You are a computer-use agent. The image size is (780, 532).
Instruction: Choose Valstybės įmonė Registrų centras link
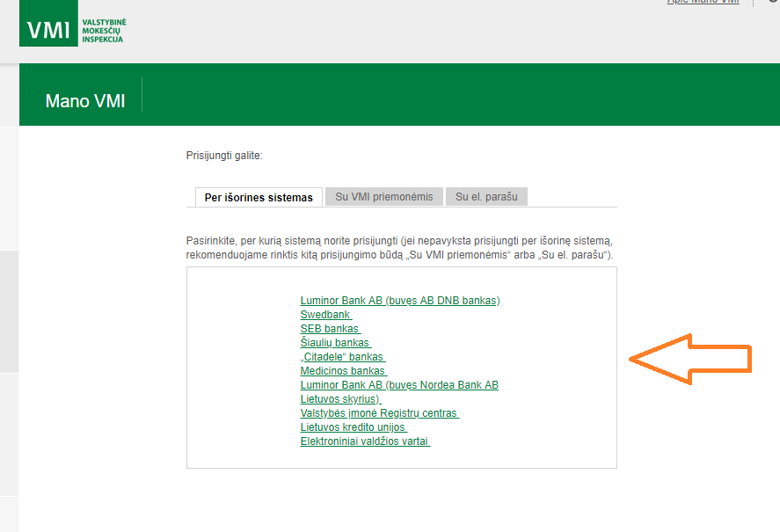click(380, 413)
